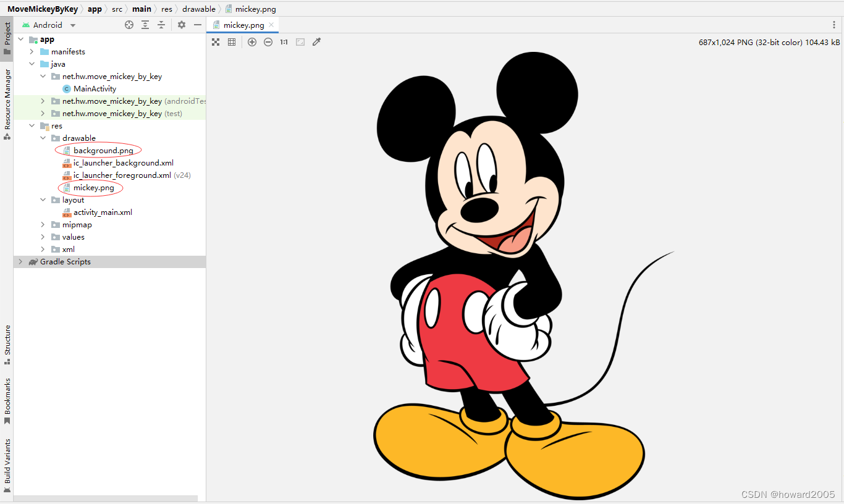
Task: Click the drawable breadcrumb
Action: pyautogui.click(x=199, y=9)
